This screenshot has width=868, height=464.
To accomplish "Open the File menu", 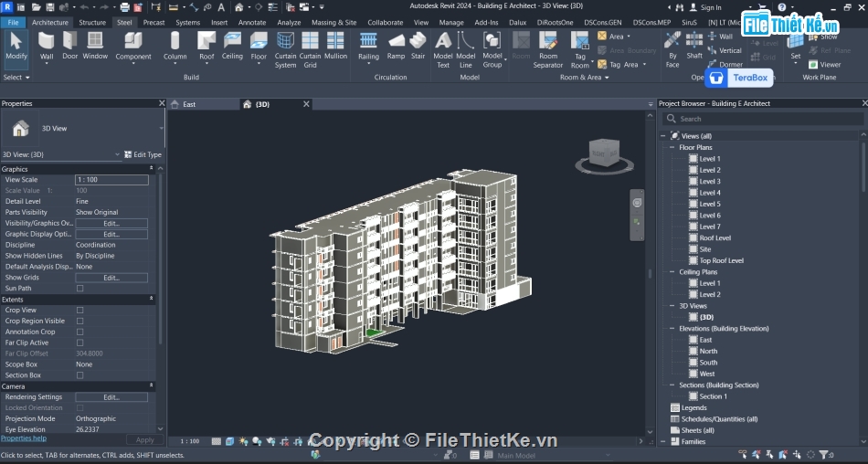I will [13, 22].
